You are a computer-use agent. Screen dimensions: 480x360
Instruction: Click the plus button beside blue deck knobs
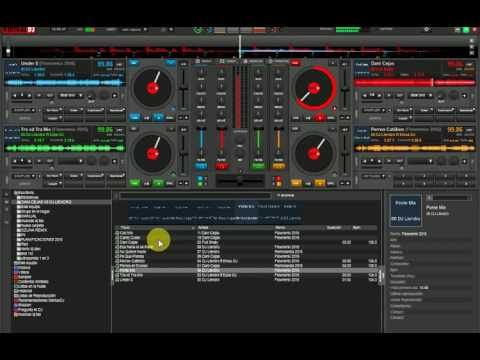click(x=114, y=96)
